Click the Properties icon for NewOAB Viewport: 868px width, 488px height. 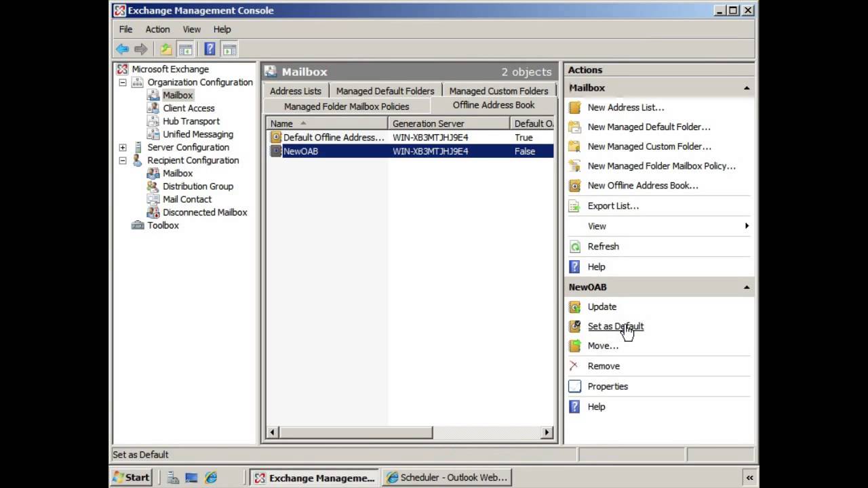(575, 386)
